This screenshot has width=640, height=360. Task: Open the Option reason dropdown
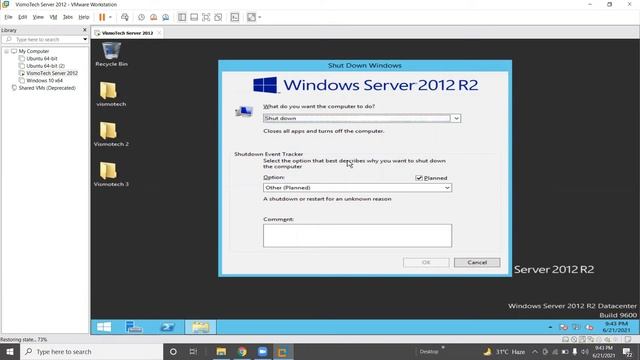pyautogui.click(x=358, y=188)
